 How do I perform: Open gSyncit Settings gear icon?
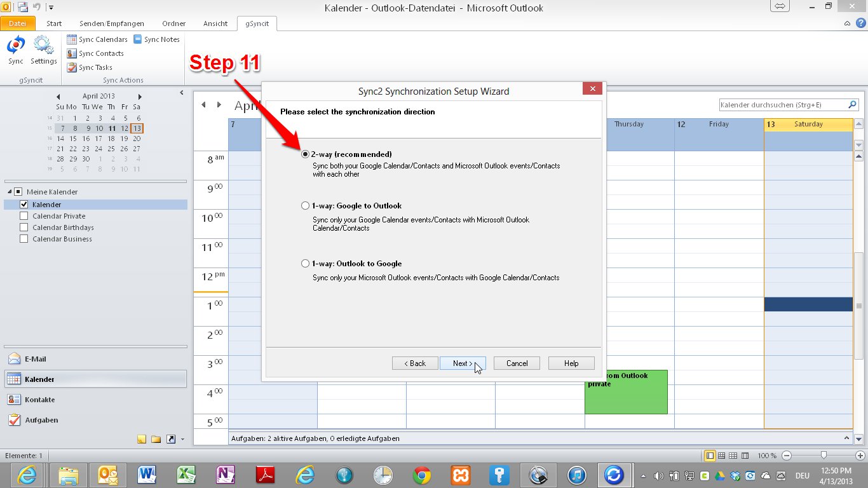pyautogui.click(x=43, y=50)
